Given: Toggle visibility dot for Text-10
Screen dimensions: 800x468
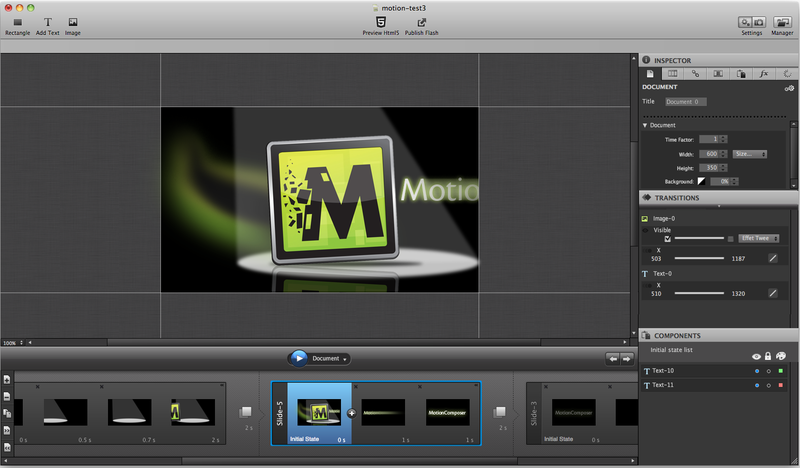Looking at the screenshot, I should pos(757,371).
